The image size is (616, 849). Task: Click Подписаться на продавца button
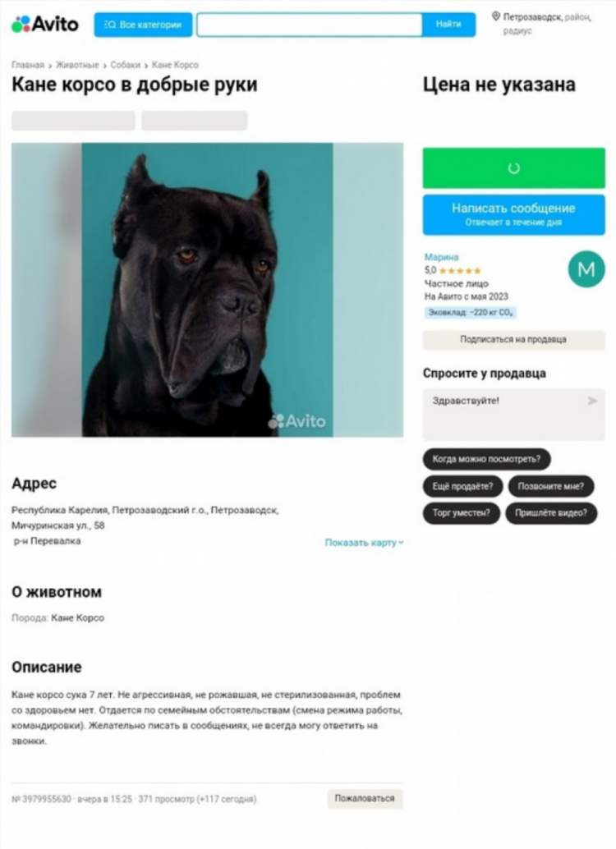513,339
